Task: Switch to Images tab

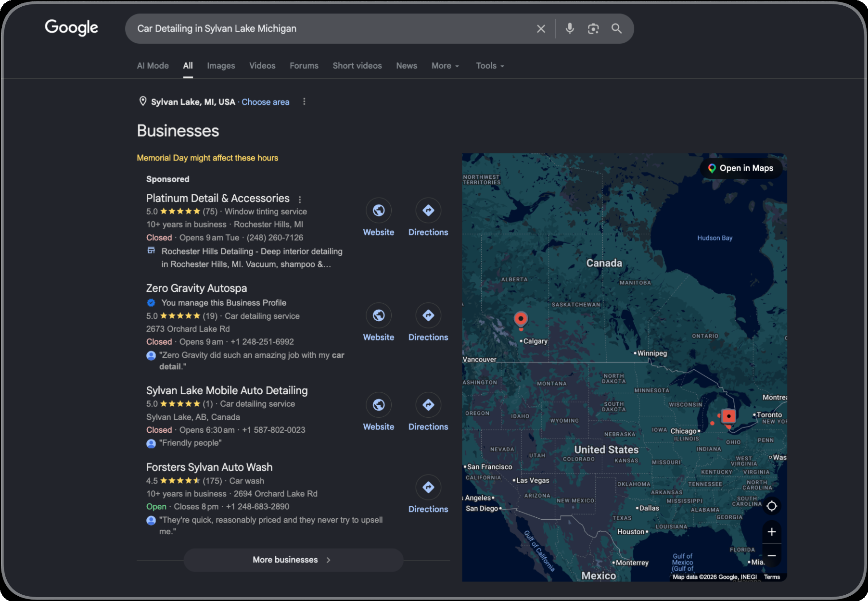Action: [x=221, y=66]
